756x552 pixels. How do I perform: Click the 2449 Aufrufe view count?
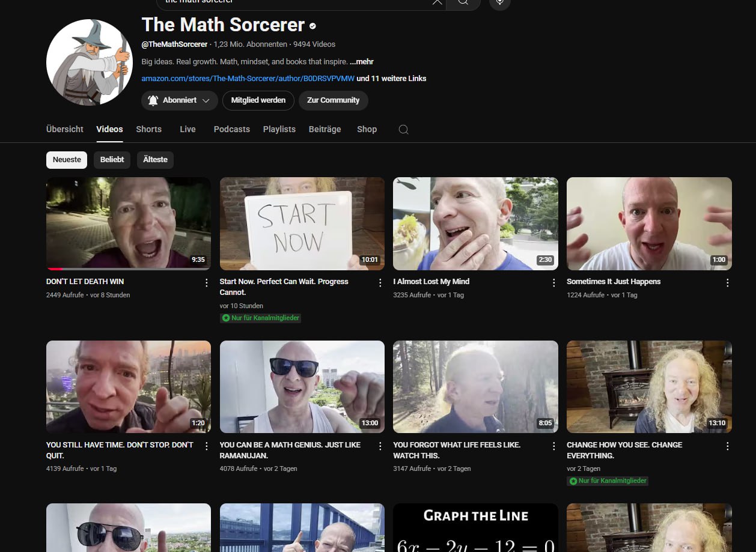65,295
